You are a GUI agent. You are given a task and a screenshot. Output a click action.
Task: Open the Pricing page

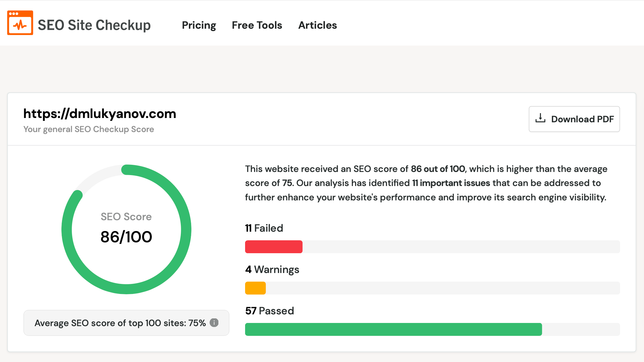click(199, 25)
